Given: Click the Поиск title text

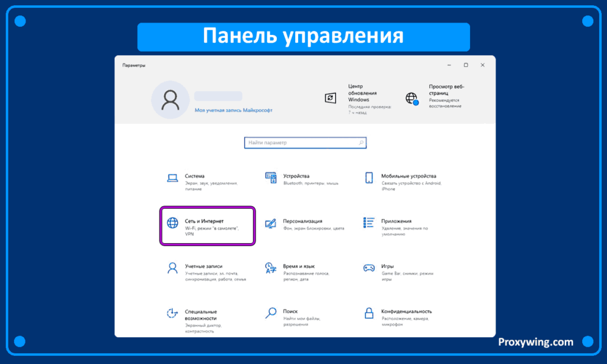Looking at the screenshot, I should click(x=290, y=311).
